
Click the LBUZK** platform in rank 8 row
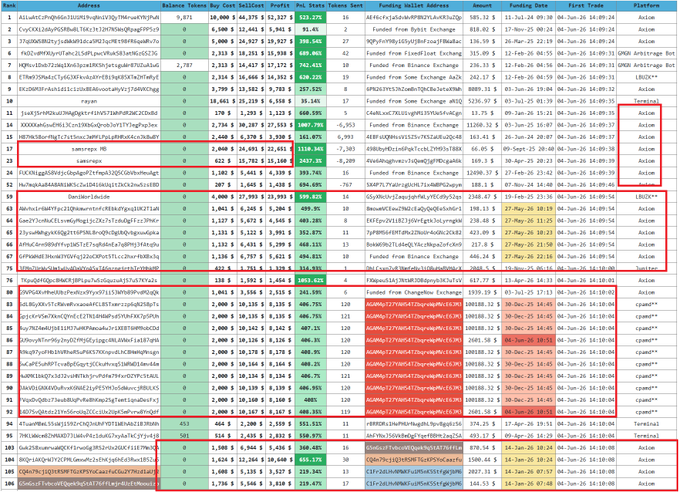[647, 77]
